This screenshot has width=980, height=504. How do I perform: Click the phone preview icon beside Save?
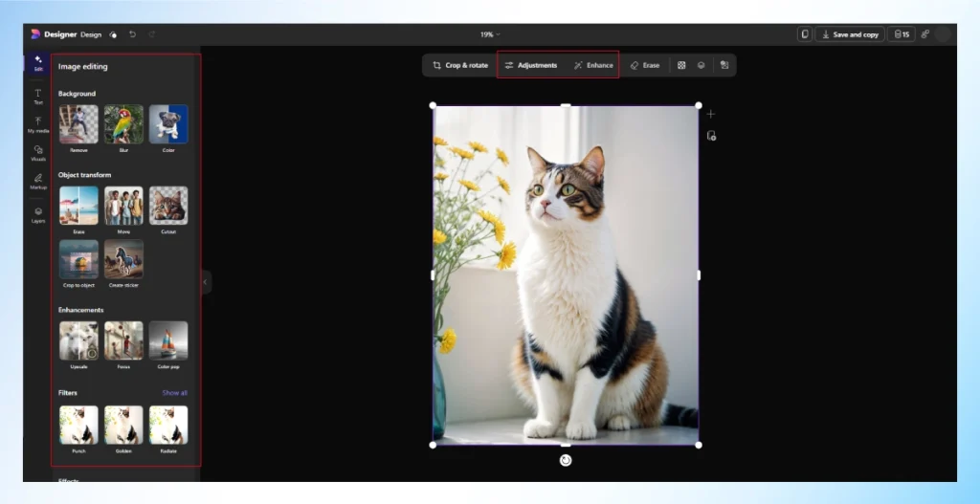point(805,34)
